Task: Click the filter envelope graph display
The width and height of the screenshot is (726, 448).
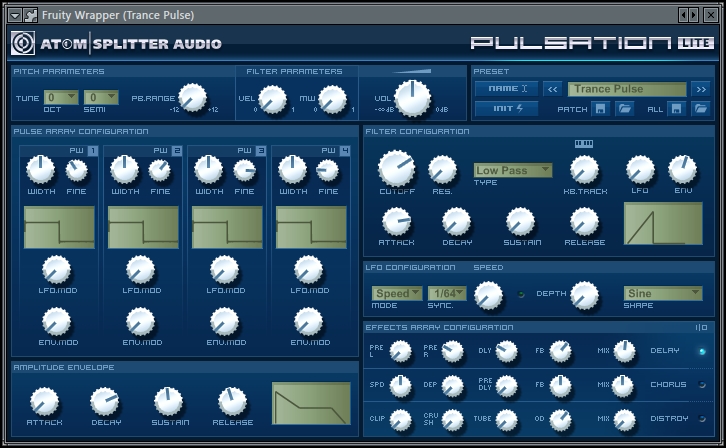Action: (x=663, y=224)
